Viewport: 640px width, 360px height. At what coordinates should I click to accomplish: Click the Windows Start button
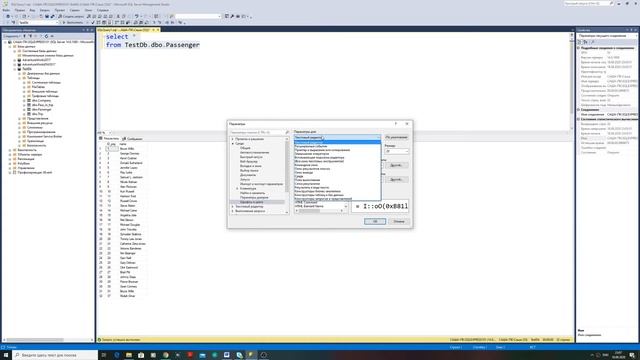pos(6,355)
